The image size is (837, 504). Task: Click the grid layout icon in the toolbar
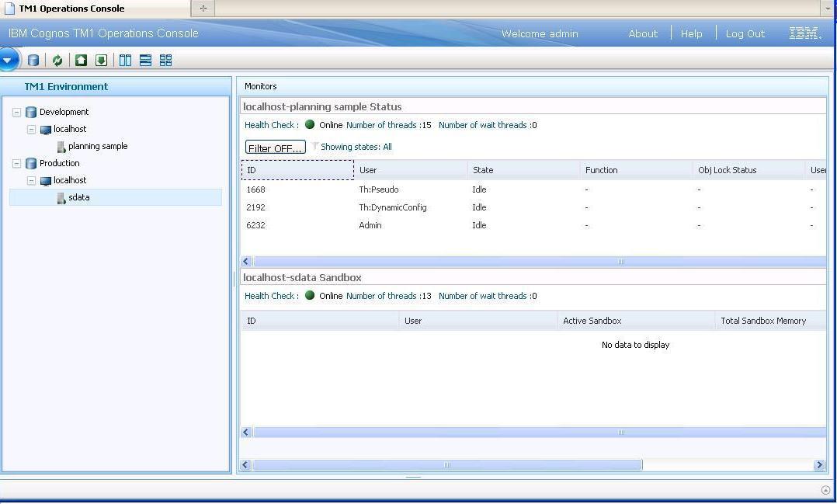pyautogui.click(x=165, y=60)
